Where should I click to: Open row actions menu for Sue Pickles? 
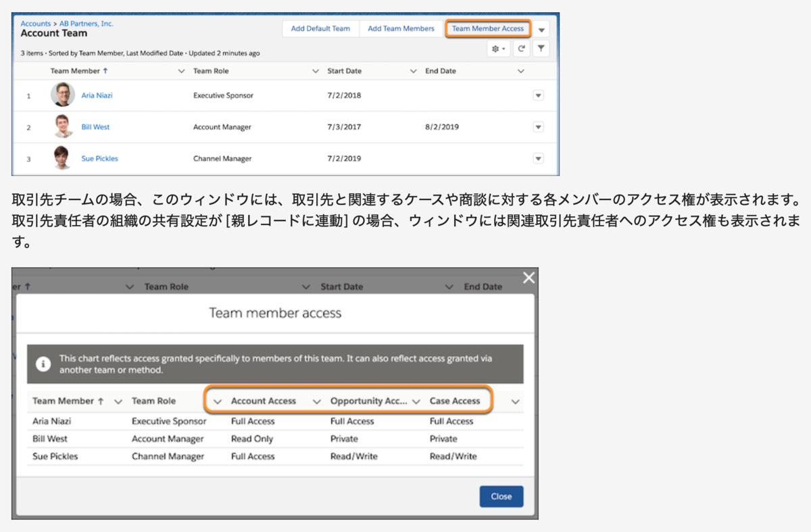539,158
